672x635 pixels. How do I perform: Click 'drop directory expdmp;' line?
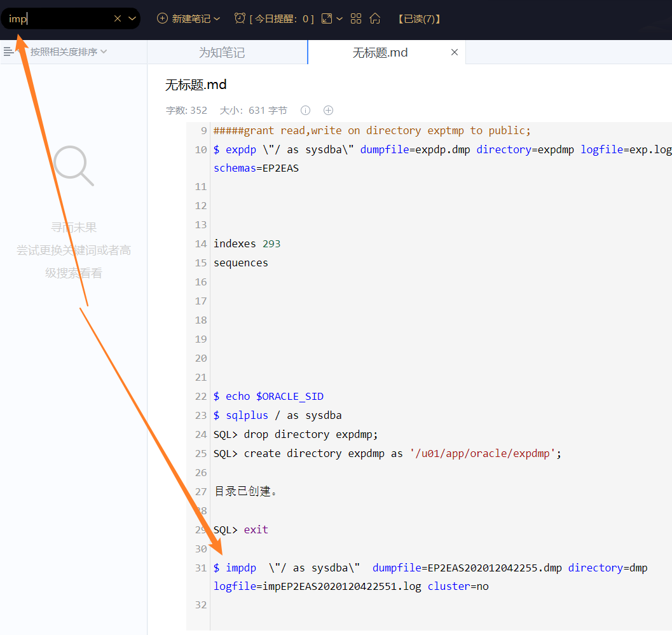coord(311,435)
